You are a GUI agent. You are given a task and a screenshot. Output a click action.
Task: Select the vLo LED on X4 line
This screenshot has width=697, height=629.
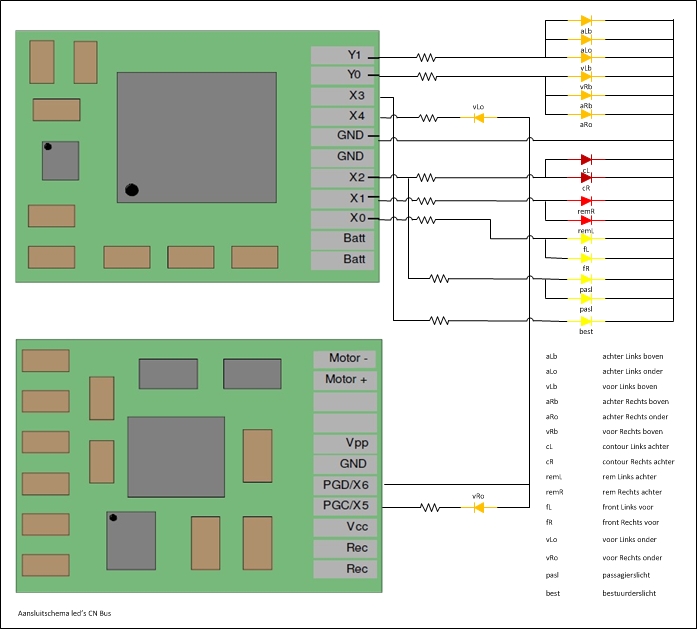[x=478, y=117]
